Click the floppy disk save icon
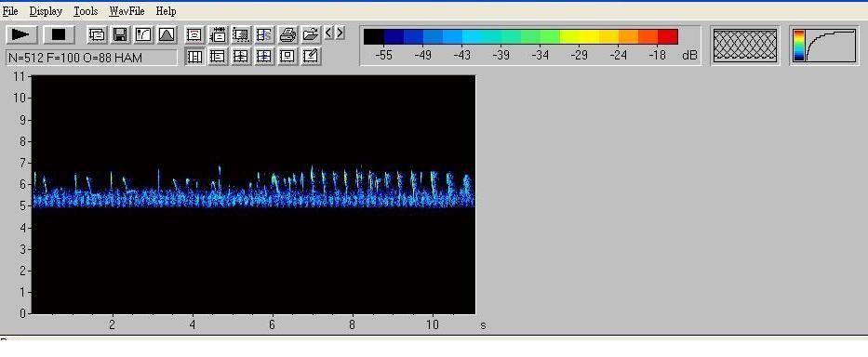Image resolution: width=868 pixels, height=357 pixels. (x=120, y=35)
